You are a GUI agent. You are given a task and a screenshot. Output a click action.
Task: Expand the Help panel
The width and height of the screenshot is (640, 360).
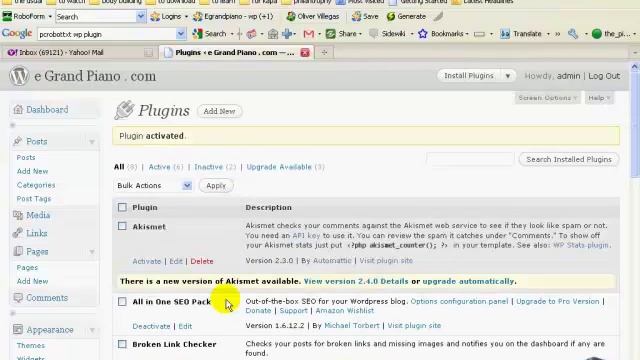(x=599, y=98)
